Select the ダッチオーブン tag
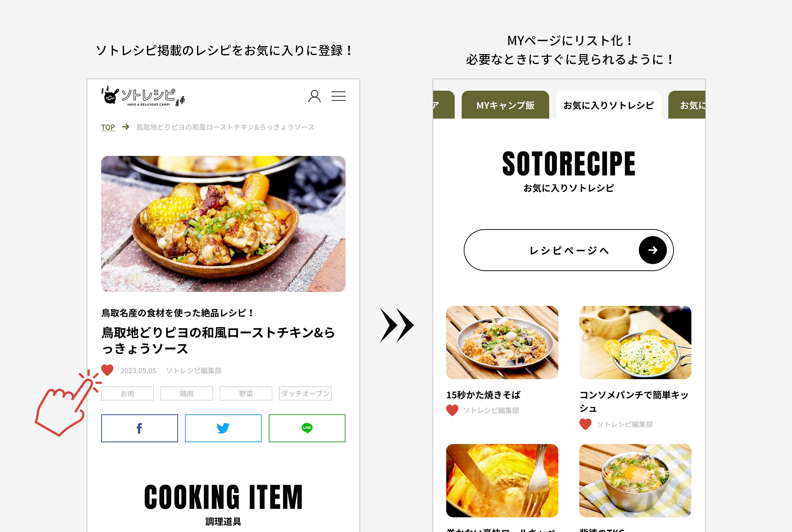792x532 pixels. pyautogui.click(x=305, y=393)
